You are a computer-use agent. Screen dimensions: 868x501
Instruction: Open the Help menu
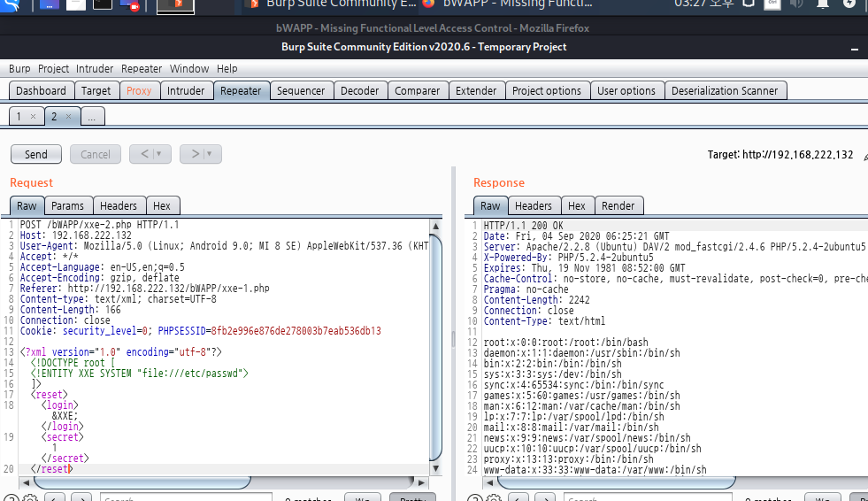227,69
